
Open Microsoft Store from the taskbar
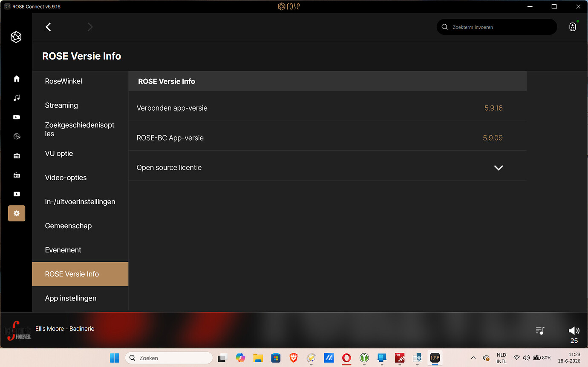coord(276,358)
